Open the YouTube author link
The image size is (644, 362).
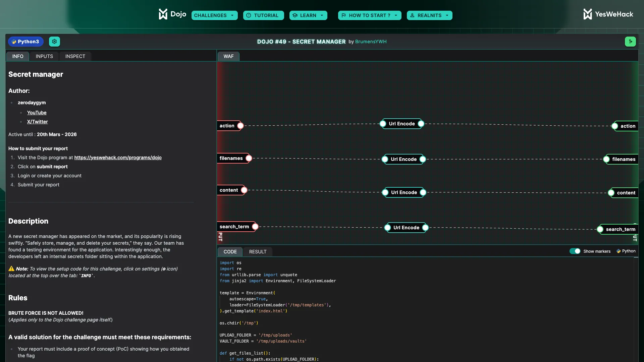(x=37, y=113)
